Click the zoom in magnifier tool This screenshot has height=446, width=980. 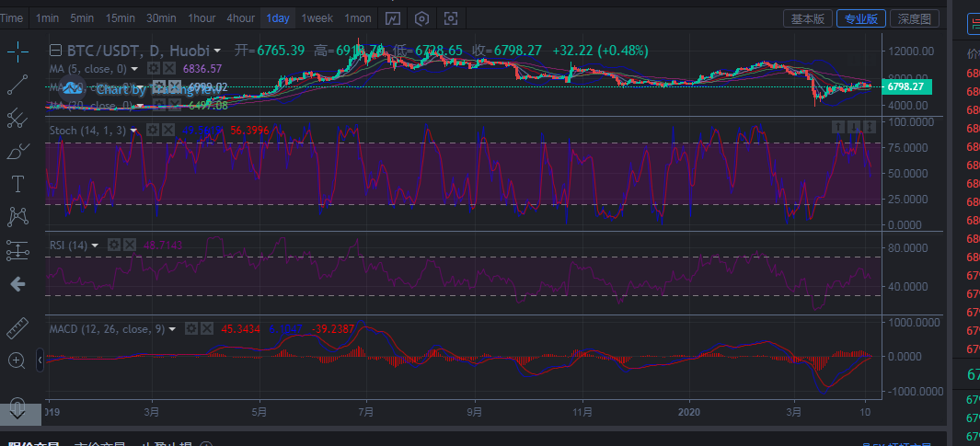point(17,360)
